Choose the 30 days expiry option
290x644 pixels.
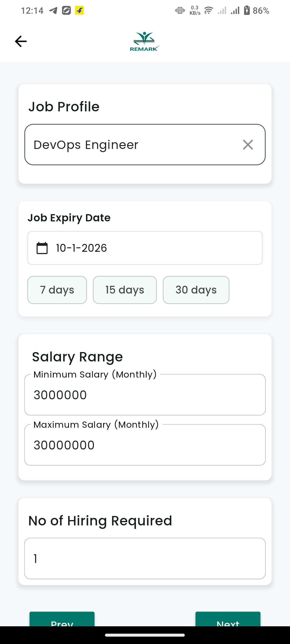pos(196,290)
